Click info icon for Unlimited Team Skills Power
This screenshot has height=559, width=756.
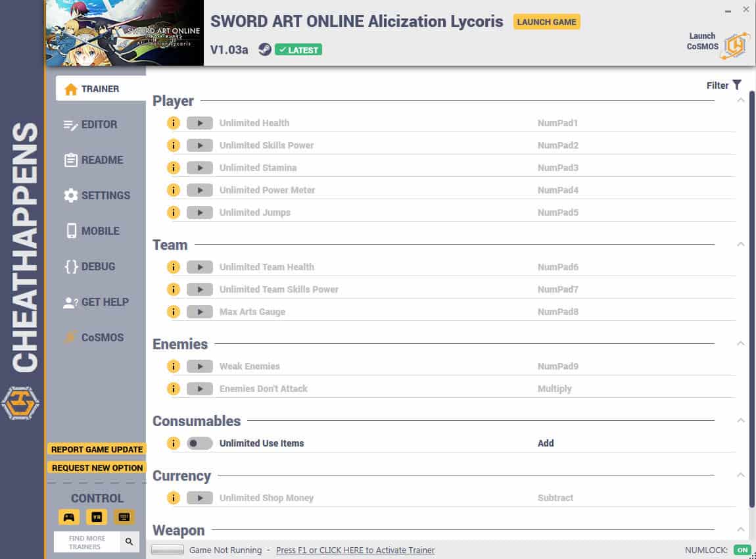(x=173, y=289)
